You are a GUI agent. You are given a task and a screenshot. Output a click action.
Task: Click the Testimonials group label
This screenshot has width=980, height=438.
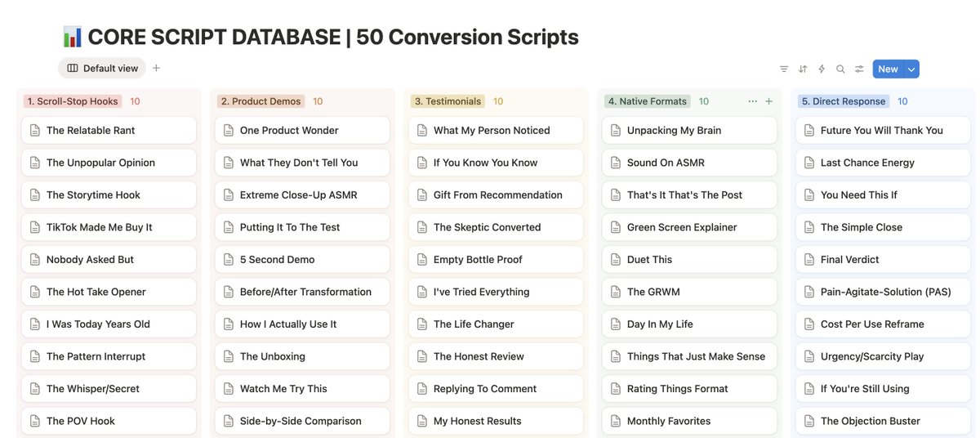(x=448, y=101)
